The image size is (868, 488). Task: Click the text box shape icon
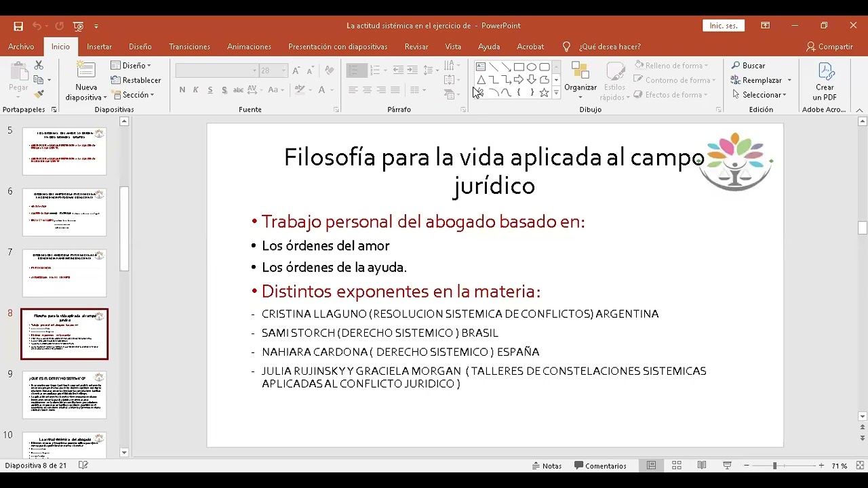(x=481, y=67)
